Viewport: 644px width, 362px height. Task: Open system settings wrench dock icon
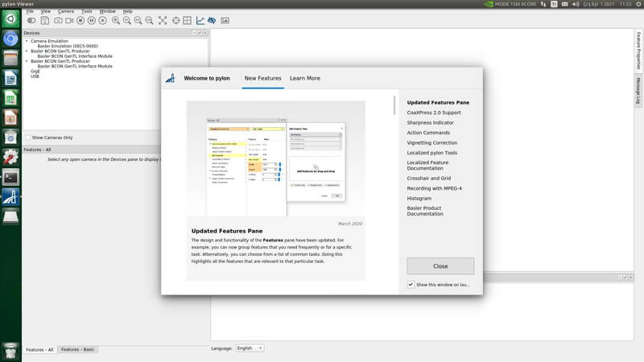click(10, 157)
